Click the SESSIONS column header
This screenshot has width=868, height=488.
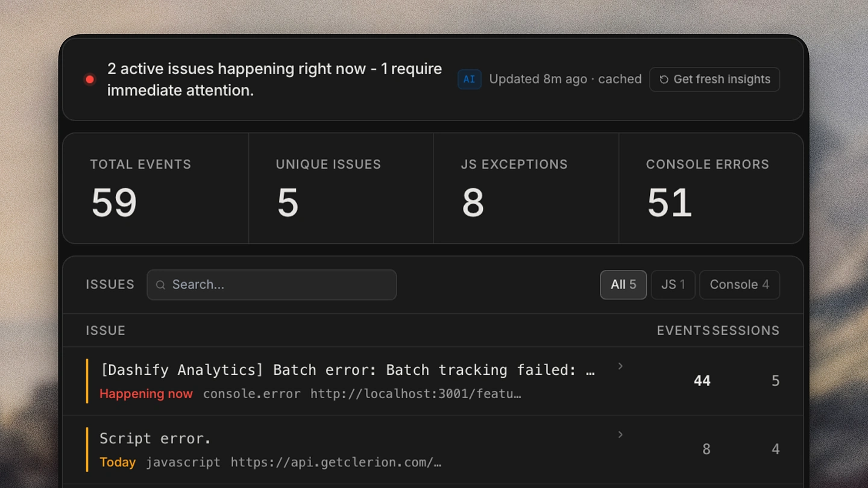coord(746,331)
